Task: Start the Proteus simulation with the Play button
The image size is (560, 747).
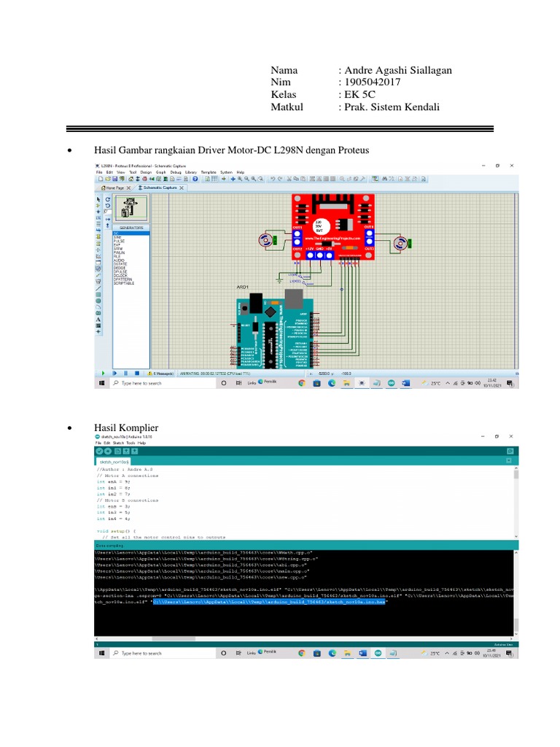Action: 103,373
